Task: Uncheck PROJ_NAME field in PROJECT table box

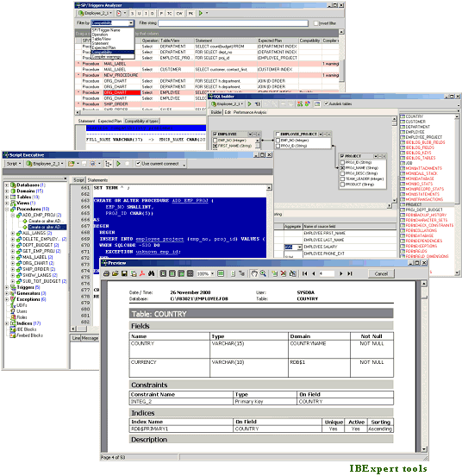Action: (342, 168)
